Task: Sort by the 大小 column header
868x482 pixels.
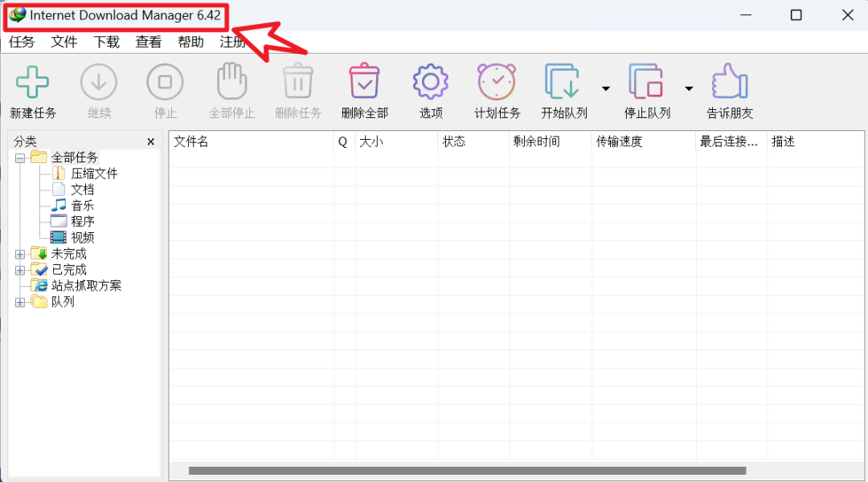Action: click(x=396, y=141)
